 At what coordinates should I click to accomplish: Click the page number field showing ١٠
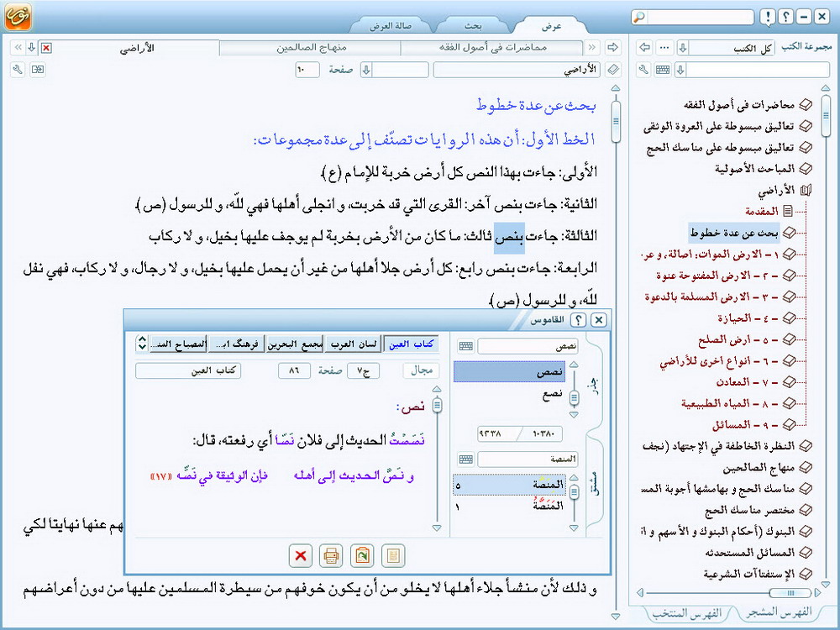click(307, 70)
